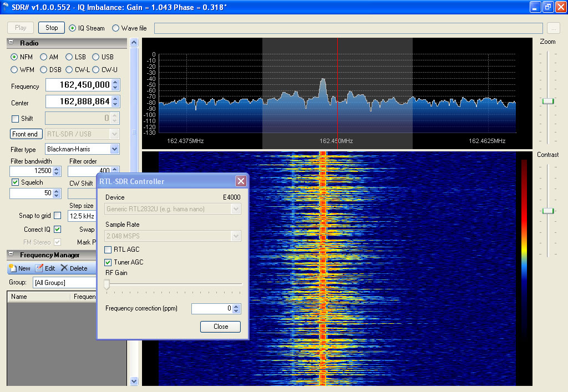568x392 pixels.
Task: Collapse the Radio panel header
Action: point(11,43)
